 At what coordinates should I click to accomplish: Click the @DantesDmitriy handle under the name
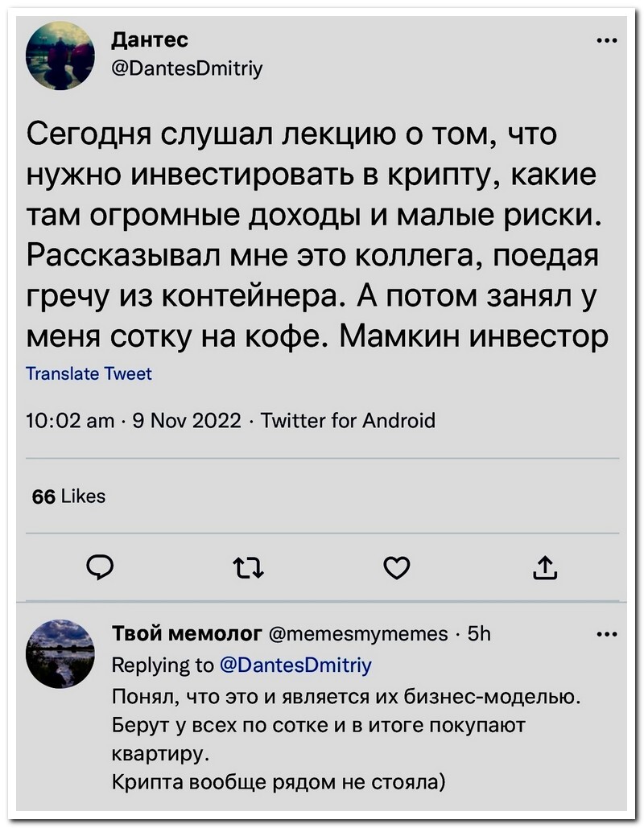188,68
